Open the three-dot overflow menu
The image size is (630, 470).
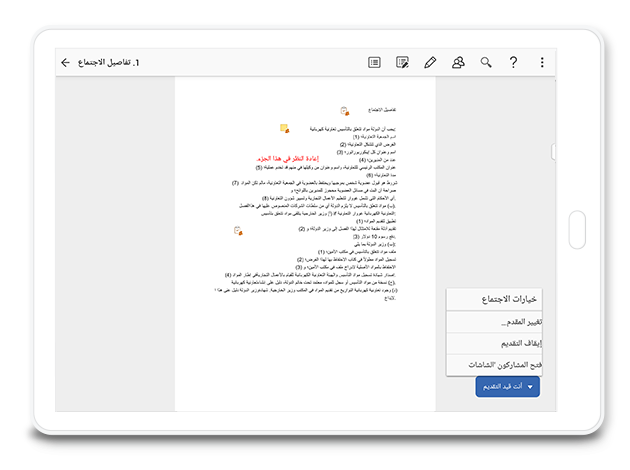(542, 62)
